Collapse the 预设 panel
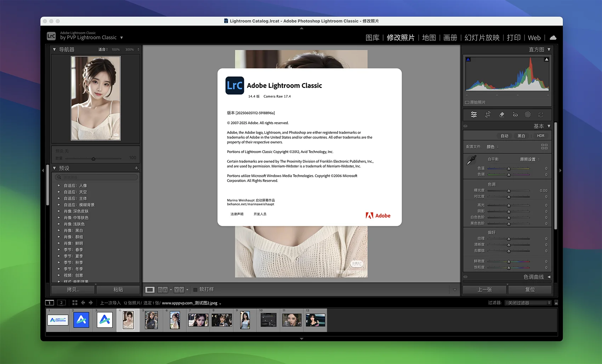The image size is (602, 364). (54, 168)
